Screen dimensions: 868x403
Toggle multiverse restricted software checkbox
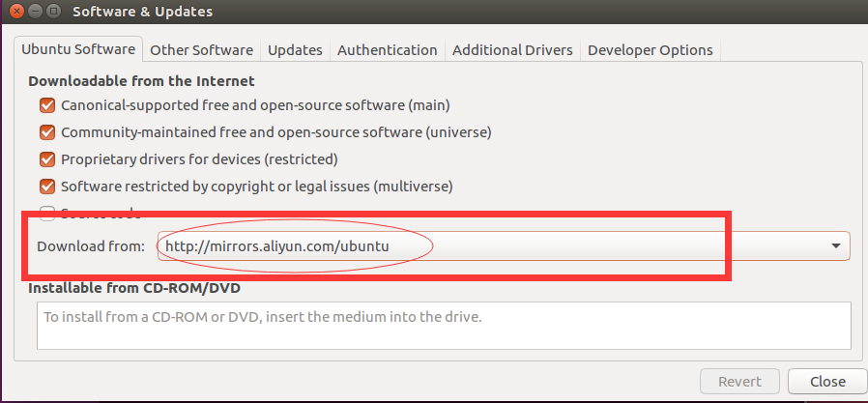coord(46,186)
